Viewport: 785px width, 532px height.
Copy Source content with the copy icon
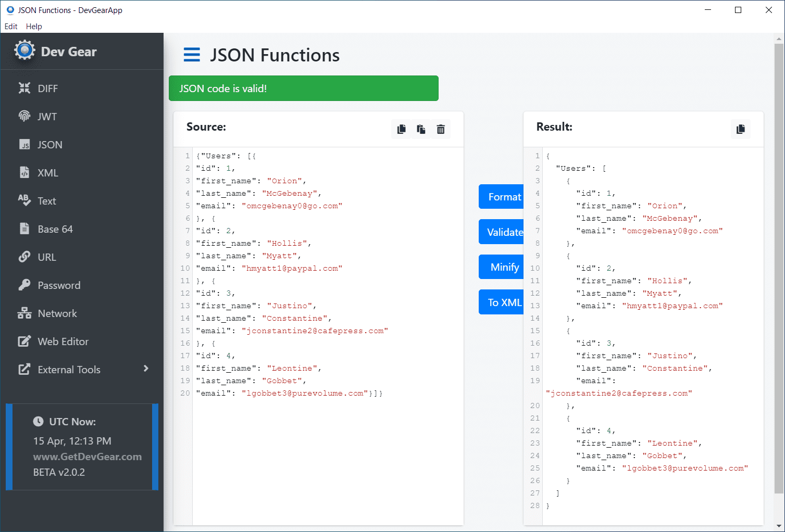[x=401, y=129]
